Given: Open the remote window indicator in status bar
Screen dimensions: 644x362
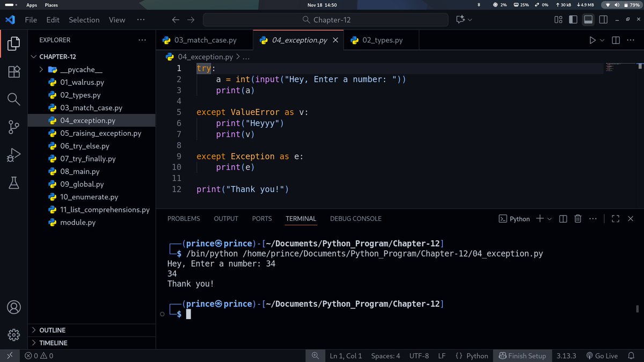Looking at the screenshot, I should 9,356.
